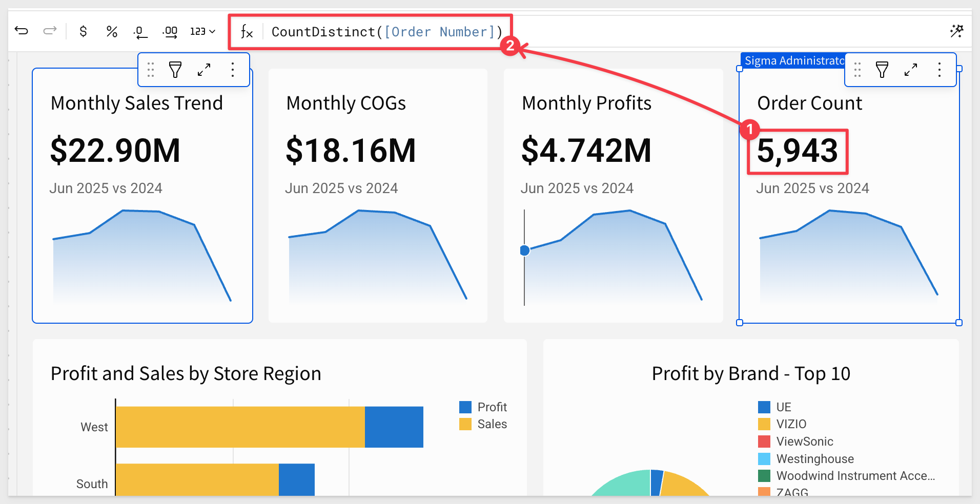Click the ViewSonic legend swatch
Screen dimensions: 980x504
click(764, 442)
